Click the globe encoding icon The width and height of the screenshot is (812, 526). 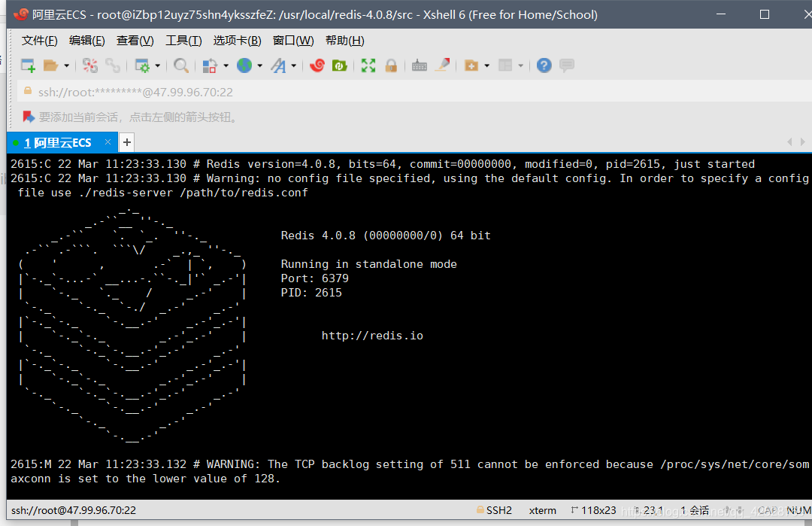[244, 65]
